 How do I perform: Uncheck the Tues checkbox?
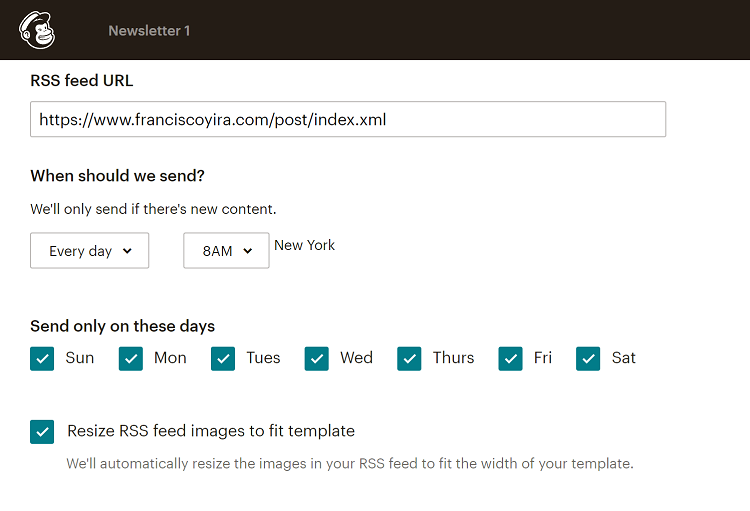point(223,358)
